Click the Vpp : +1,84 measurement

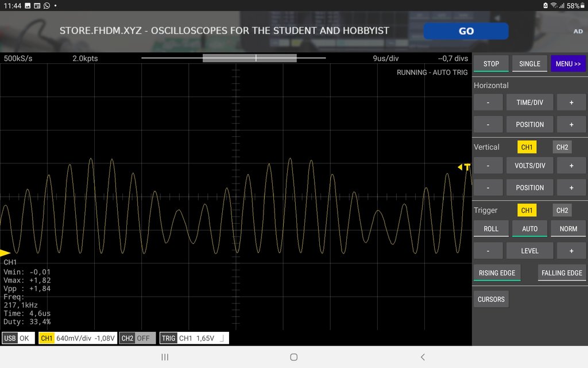pos(27,289)
